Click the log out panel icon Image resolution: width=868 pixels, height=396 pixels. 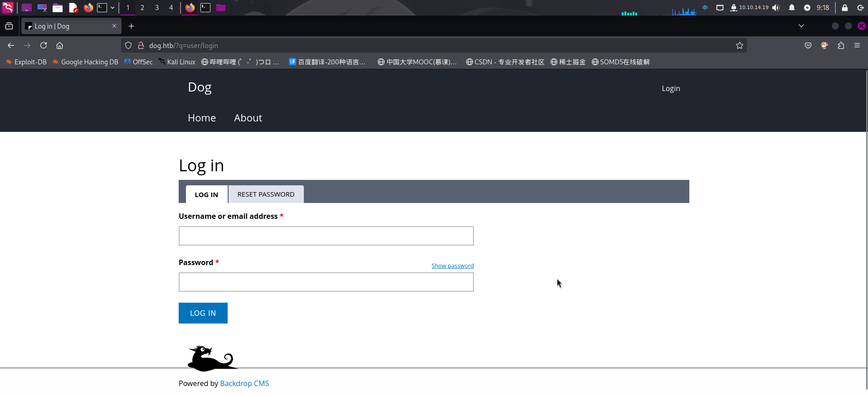click(x=860, y=8)
